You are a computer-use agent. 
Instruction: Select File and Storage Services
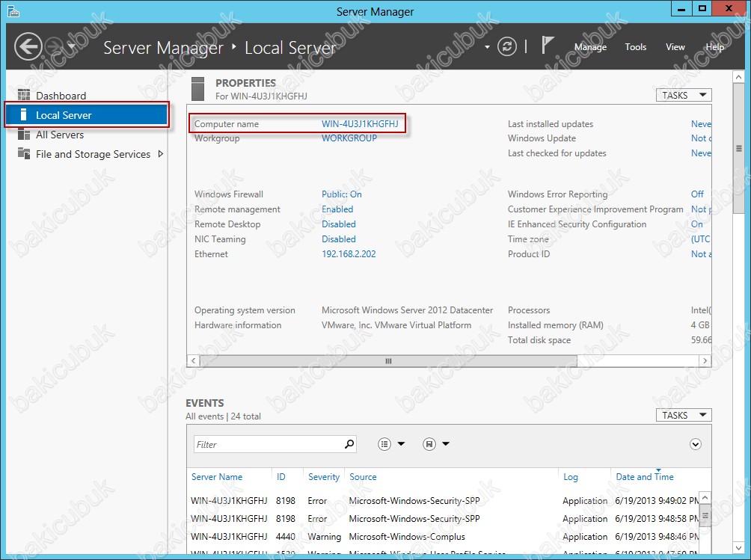tap(93, 154)
